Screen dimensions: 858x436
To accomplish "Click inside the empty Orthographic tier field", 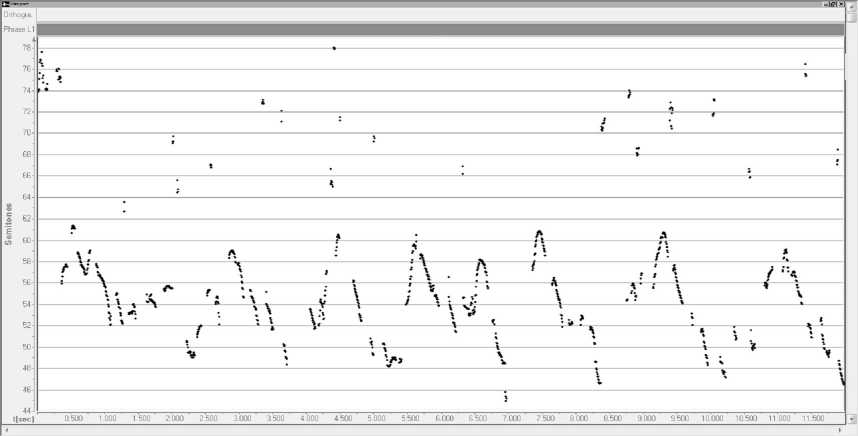I will click(x=440, y=15).
